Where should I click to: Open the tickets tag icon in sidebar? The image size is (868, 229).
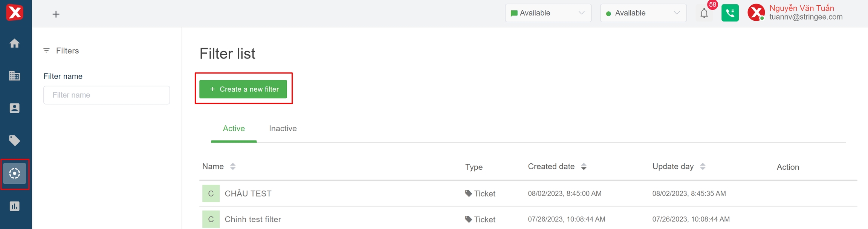[14, 141]
